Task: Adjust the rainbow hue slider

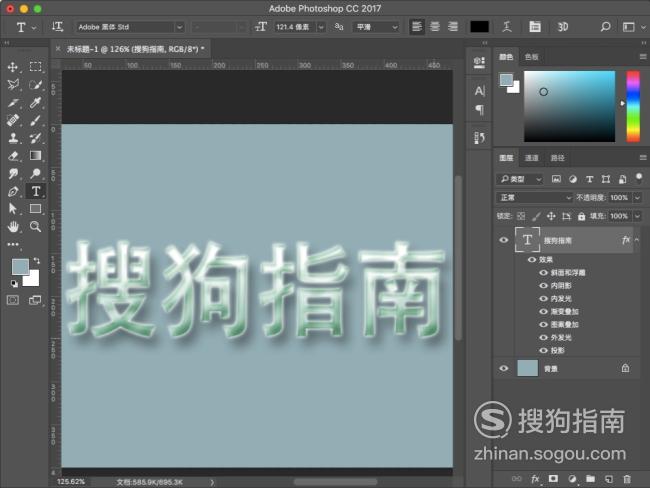Action: [x=633, y=106]
